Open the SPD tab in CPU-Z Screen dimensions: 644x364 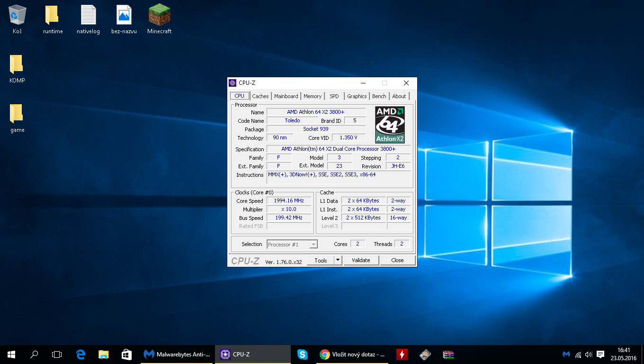tap(334, 96)
